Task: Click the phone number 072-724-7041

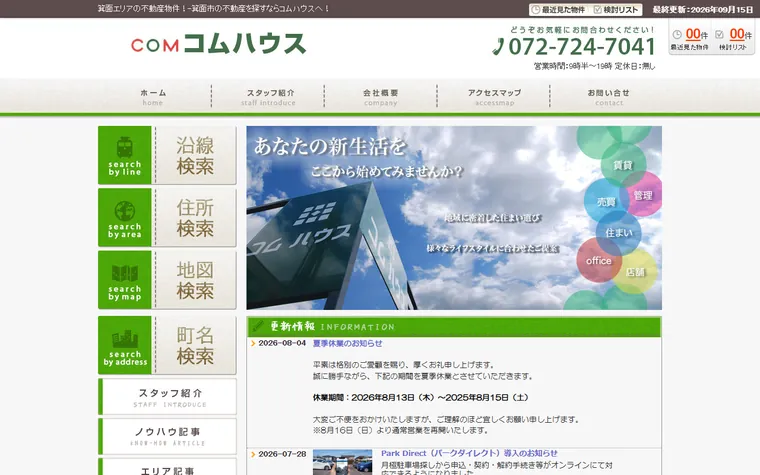Action: point(582,47)
